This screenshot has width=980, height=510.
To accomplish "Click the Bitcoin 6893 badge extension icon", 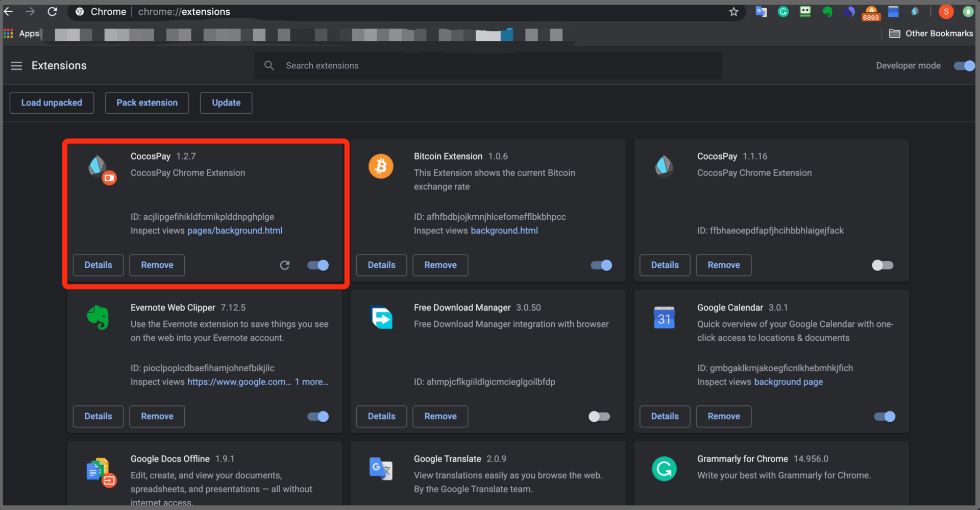I will click(x=871, y=13).
